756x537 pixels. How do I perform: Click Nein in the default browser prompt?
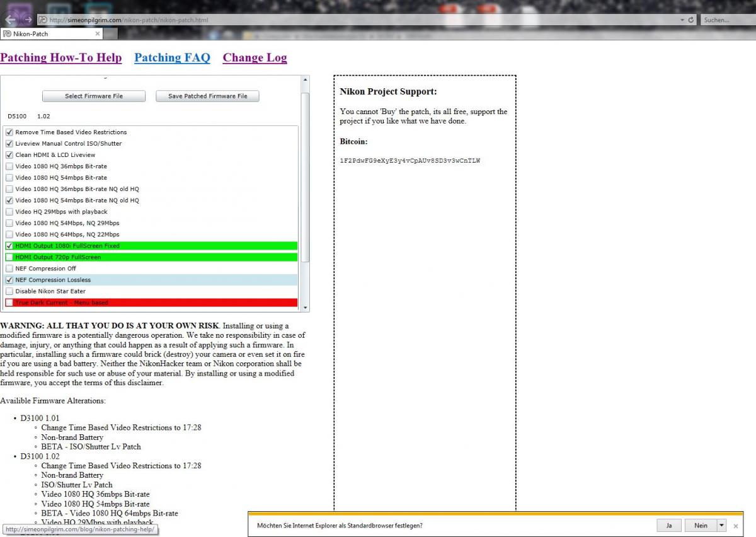[x=701, y=525]
